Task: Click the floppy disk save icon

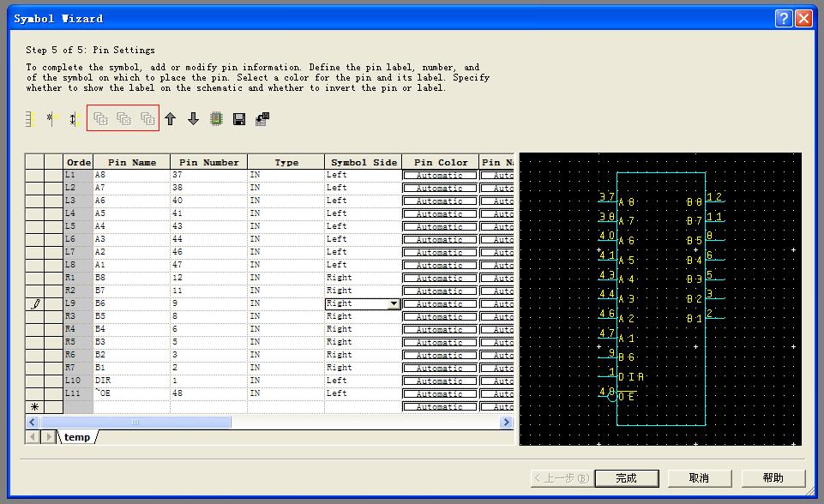Action: (x=239, y=119)
